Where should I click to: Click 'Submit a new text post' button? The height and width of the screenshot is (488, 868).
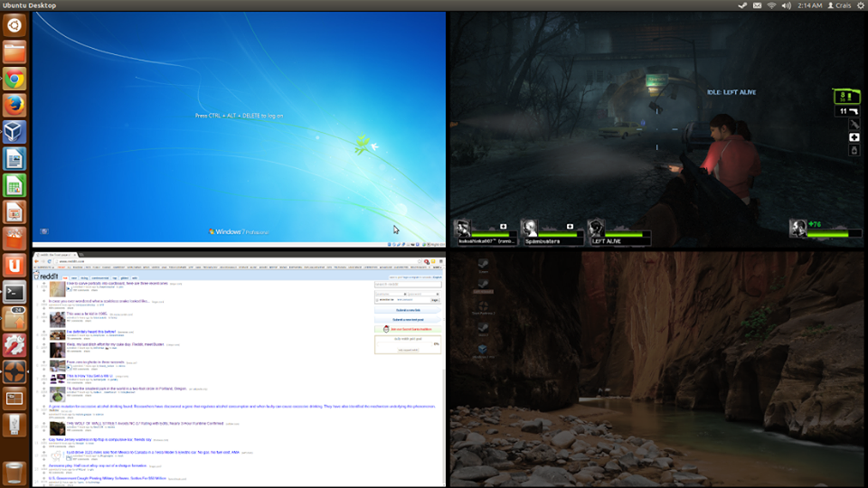[x=408, y=320]
